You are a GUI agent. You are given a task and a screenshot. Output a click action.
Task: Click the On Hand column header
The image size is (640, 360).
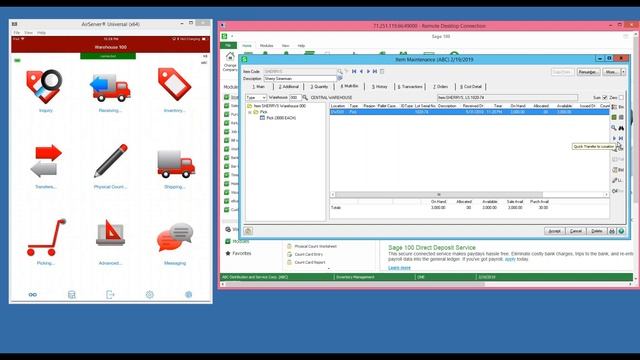pyautogui.click(x=518, y=106)
